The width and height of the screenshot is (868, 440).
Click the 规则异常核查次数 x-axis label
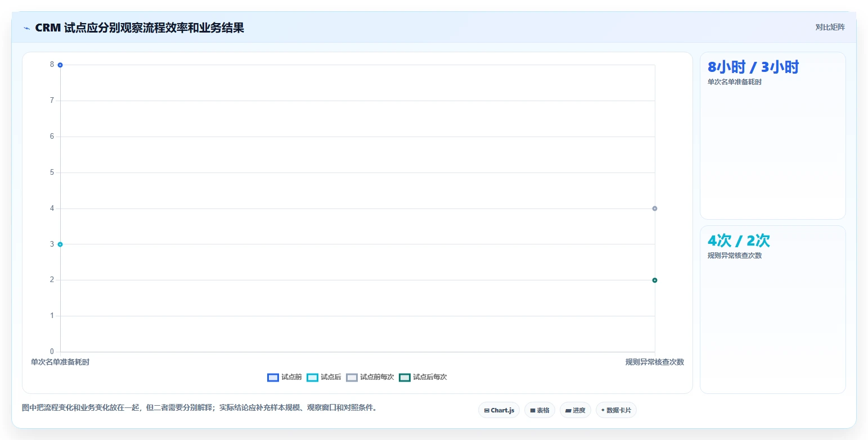tap(655, 362)
